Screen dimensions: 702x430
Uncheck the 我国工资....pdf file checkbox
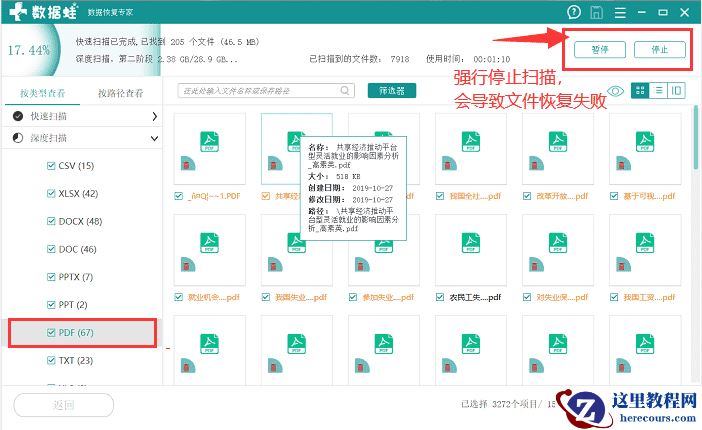(x=614, y=297)
